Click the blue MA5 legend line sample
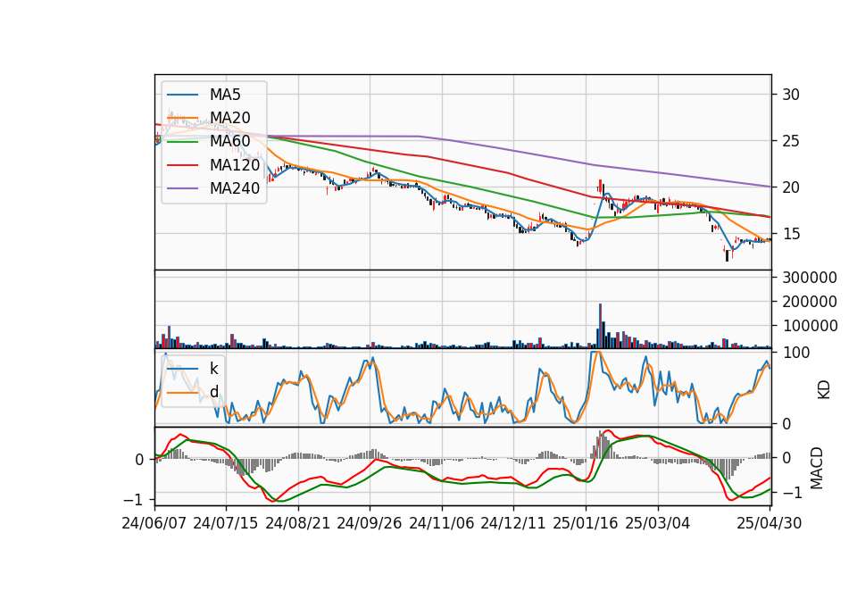Viewport: 857px width, 616px height. coord(183,95)
